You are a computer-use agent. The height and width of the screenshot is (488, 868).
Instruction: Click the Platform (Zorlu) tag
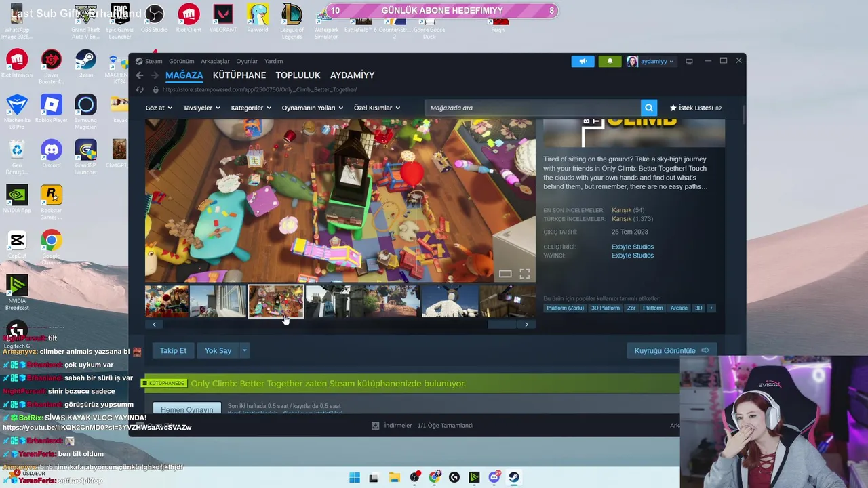565,308
